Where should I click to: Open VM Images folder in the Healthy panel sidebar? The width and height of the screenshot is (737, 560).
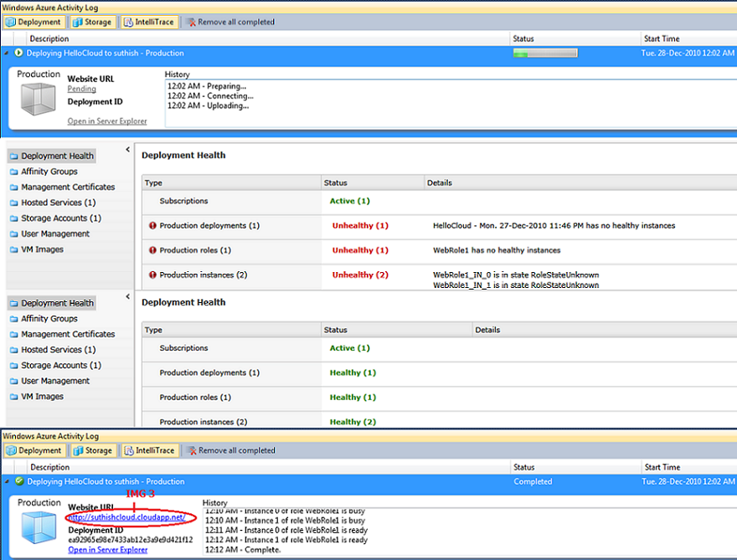pyautogui.click(x=37, y=396)
